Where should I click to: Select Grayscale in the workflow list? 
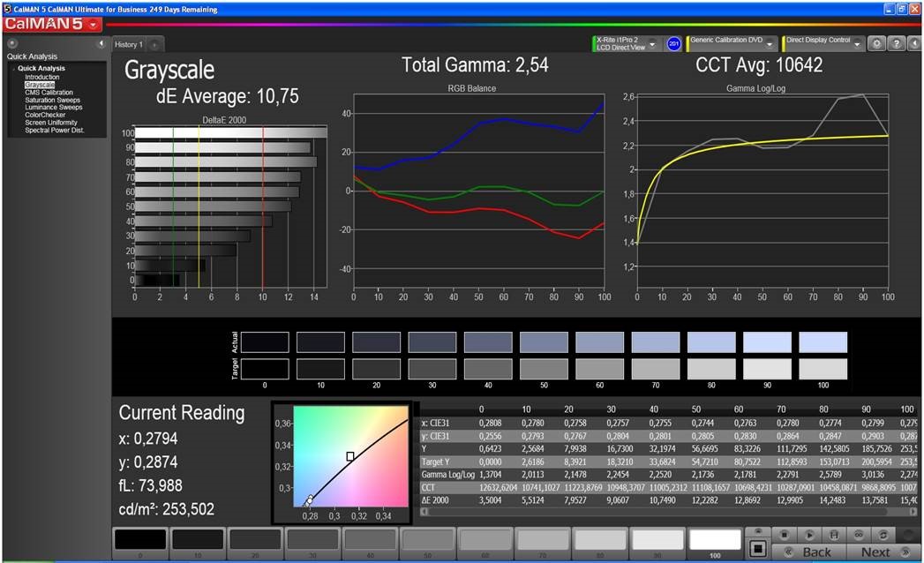click(40, 85)
